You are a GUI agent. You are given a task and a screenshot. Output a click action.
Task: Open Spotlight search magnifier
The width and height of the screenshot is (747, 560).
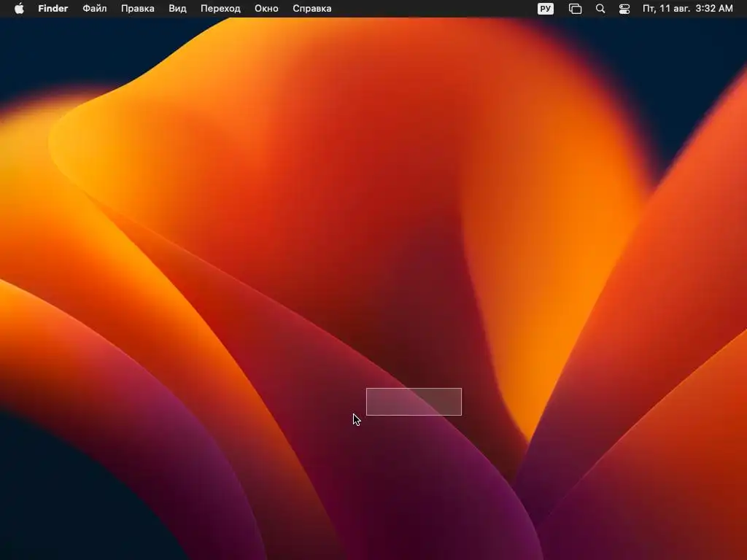pyautogui.click(x=600, y=9)
